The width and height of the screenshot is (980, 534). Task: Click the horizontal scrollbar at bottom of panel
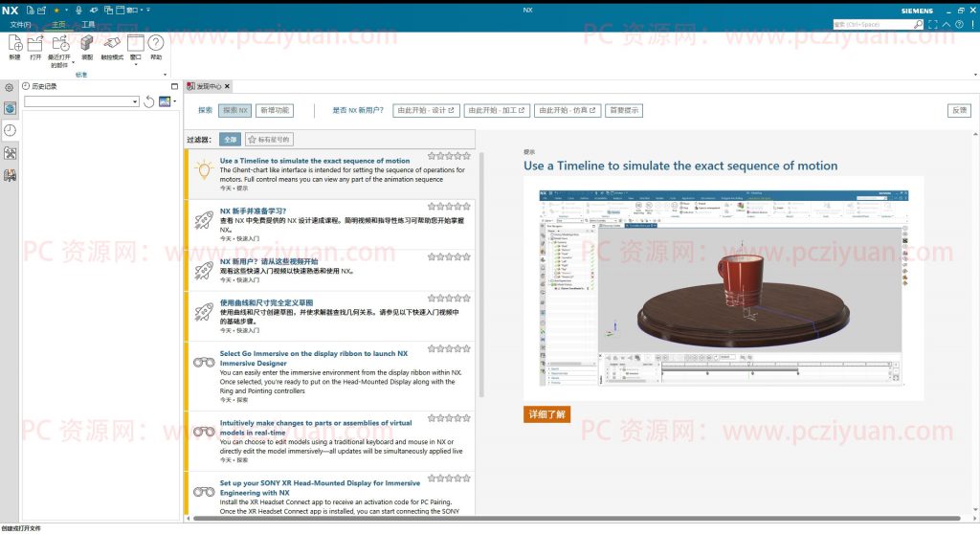(576, 519)
